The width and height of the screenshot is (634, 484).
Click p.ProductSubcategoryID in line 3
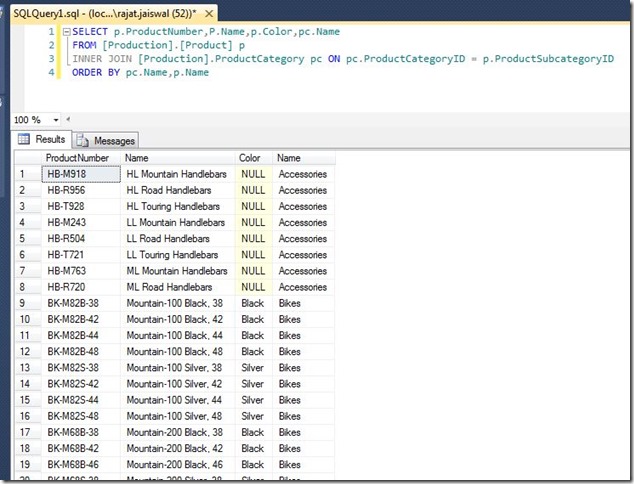point(548,59)
